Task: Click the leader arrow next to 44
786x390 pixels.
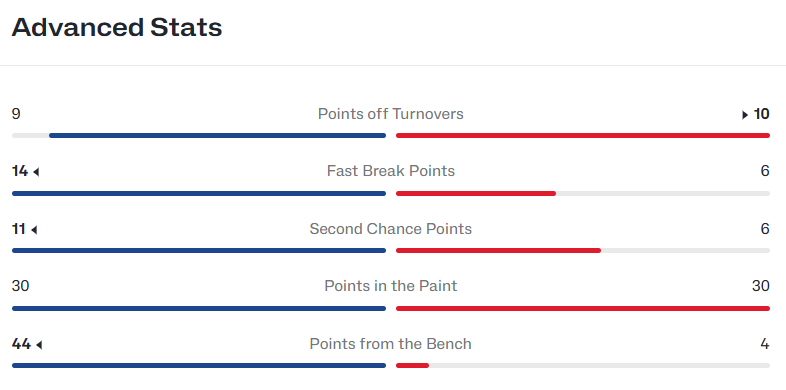Action: point(39,345)
